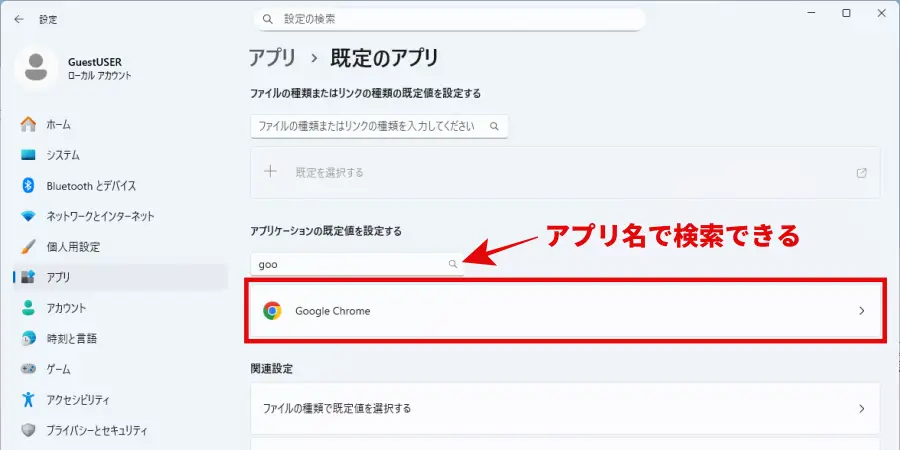Expand the Google Chrome row chevron
This screenshot has width=900, height=450.
(x=862, y=311)
